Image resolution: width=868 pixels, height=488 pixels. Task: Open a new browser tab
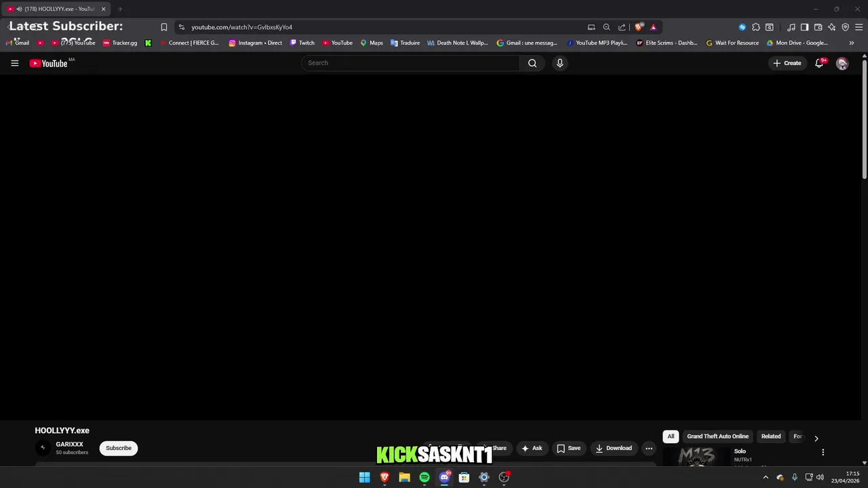(x=120, y=9)
